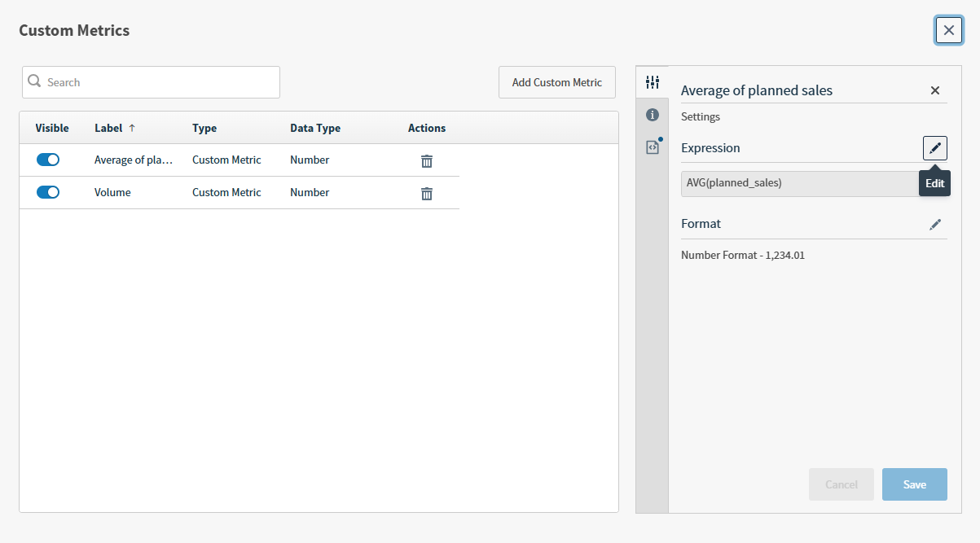980x543 pixels.
Task: Click Number data type in Volume row
Action: click(x=310, y=192)
